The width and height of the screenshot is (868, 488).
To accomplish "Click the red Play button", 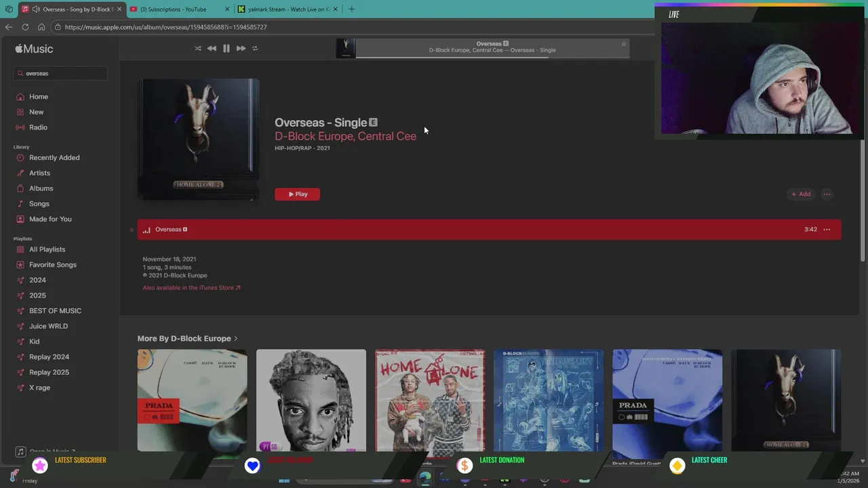I will click(297, 194).
